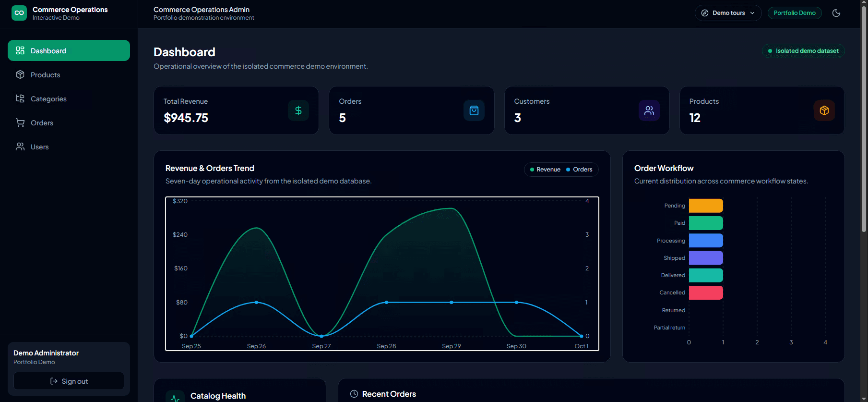Image resolution: width=868 pixels, height=402 pixels.
Task: Click the shopping bag icon on Orders card
Action: coord(474,110)
